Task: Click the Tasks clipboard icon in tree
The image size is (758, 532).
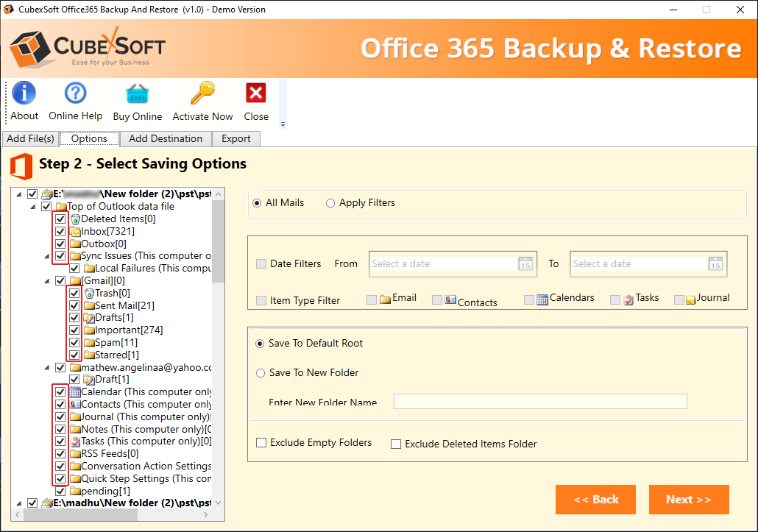Action: (75, 441)
